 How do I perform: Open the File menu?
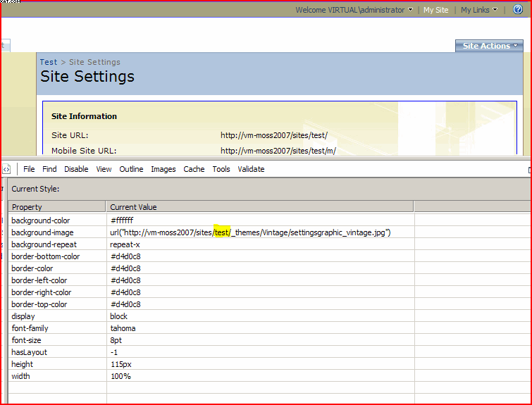[x=29, y=169]
